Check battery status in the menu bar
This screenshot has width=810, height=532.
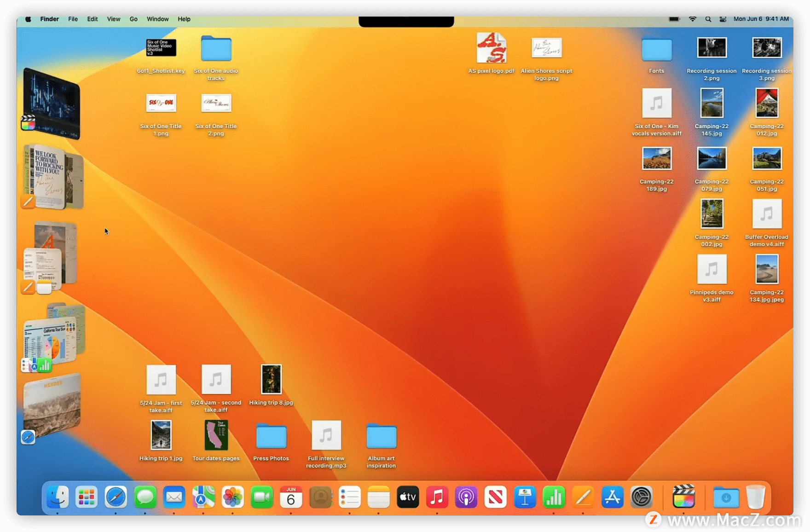674,19
